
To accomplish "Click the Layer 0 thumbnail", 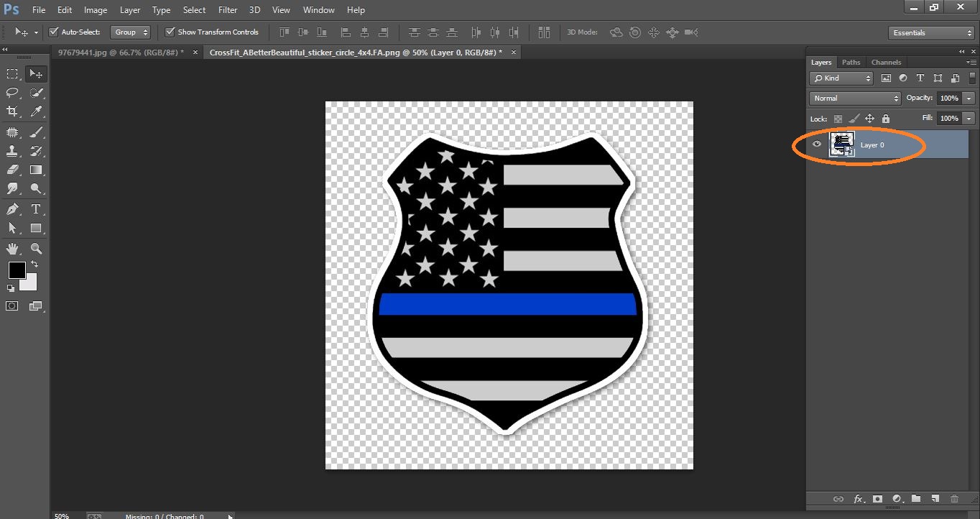I will pyautogui.click(x=841, y=144).
